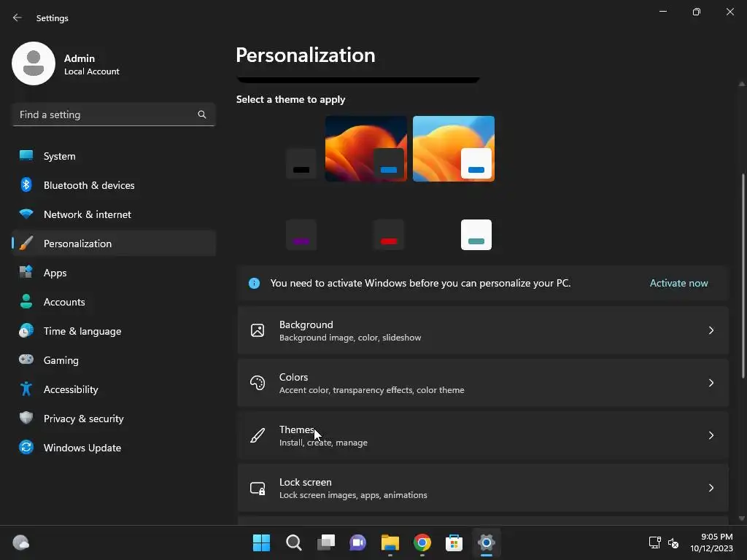Open Task View from the taskbar
747x560 pixels.
point(326,542)
